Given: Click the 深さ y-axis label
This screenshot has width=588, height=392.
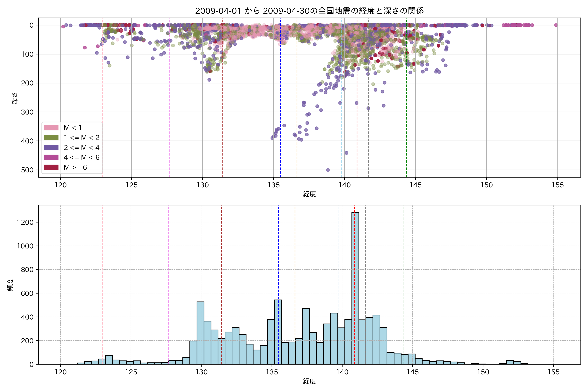Looking at the screenshot, I should [15, 98].
